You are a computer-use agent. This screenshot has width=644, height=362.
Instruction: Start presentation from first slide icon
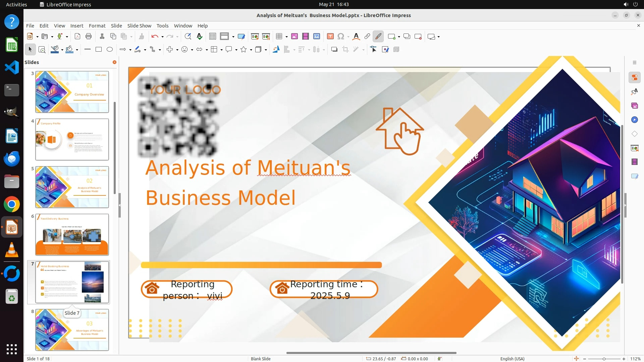click(255, 37)
